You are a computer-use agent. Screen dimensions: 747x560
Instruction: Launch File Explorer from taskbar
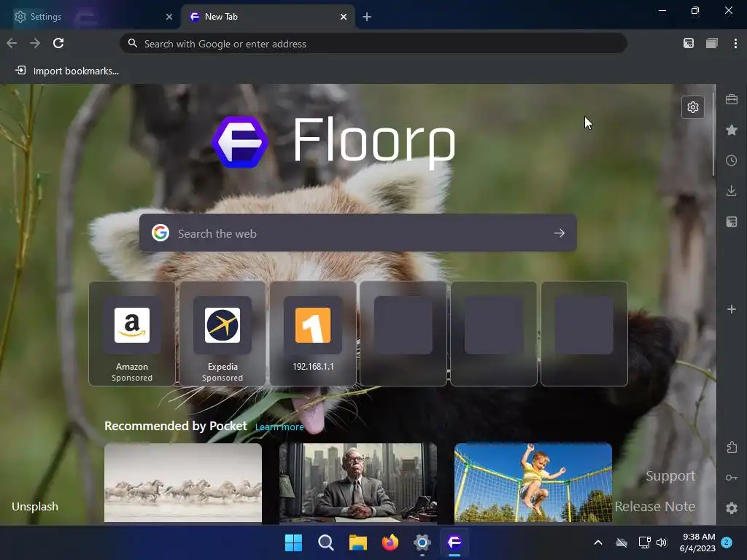357,542
